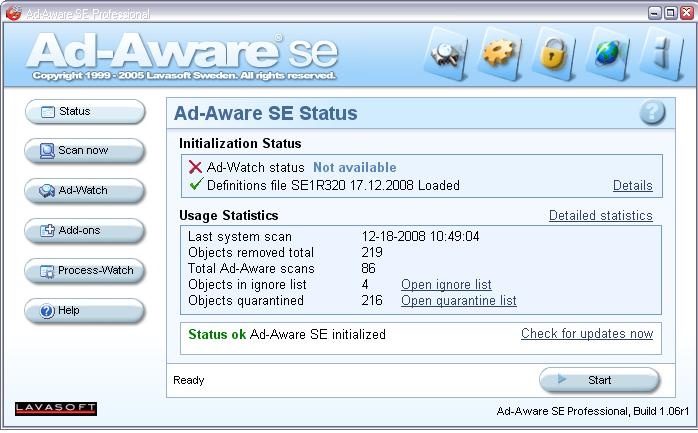Open the Add-ons section

pyautogui.click(x=85, y=231)
